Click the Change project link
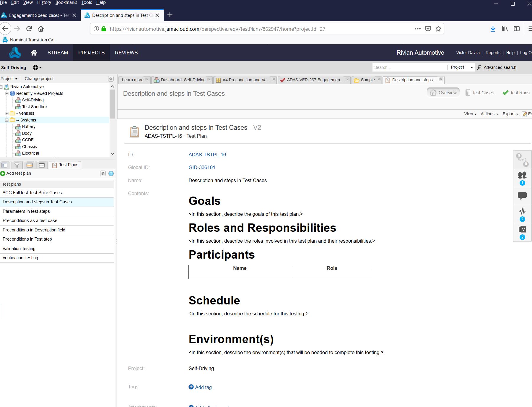The height and width of the screenshot is (407, 532). click(39, 79)
